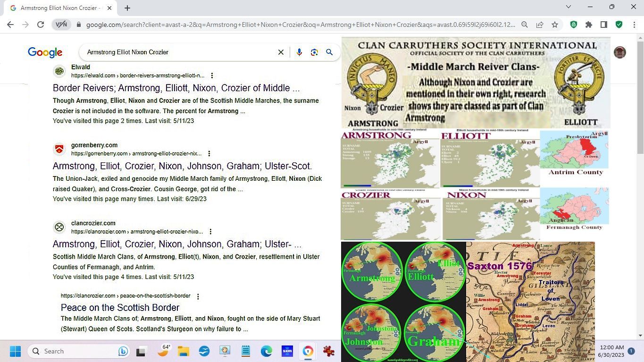
Task: Open the notification badge in the system tray
Action: 631,351
